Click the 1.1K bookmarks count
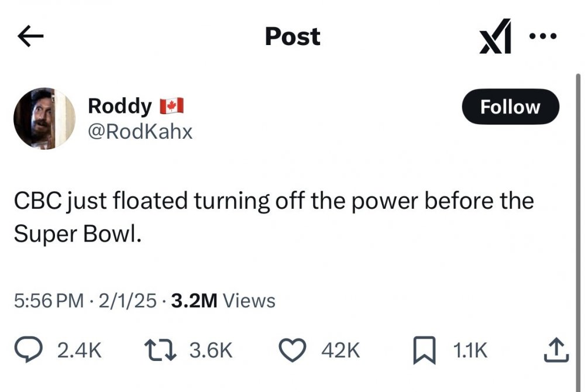This screenshot has width=585, height=392. click(470, 350)
